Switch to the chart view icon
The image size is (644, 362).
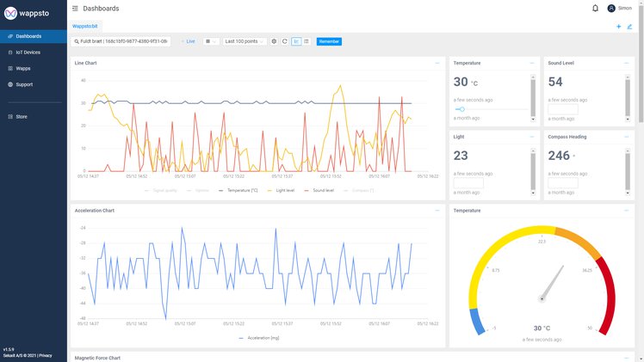[296, 41]
